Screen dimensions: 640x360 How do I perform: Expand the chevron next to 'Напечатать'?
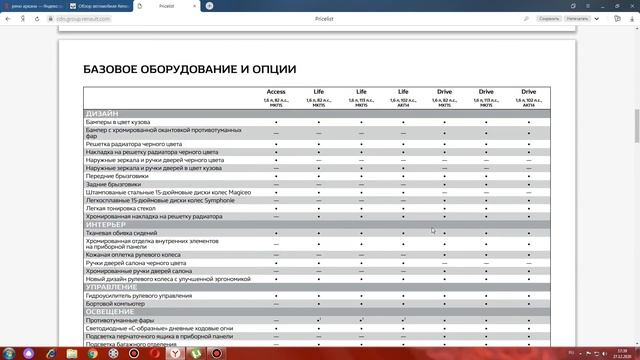coord(597,19)
